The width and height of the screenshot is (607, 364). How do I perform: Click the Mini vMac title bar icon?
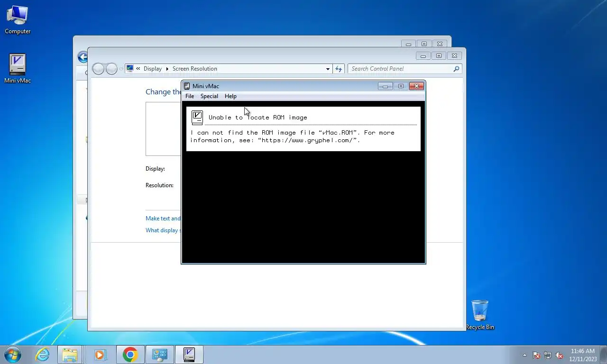click(187, 86)
